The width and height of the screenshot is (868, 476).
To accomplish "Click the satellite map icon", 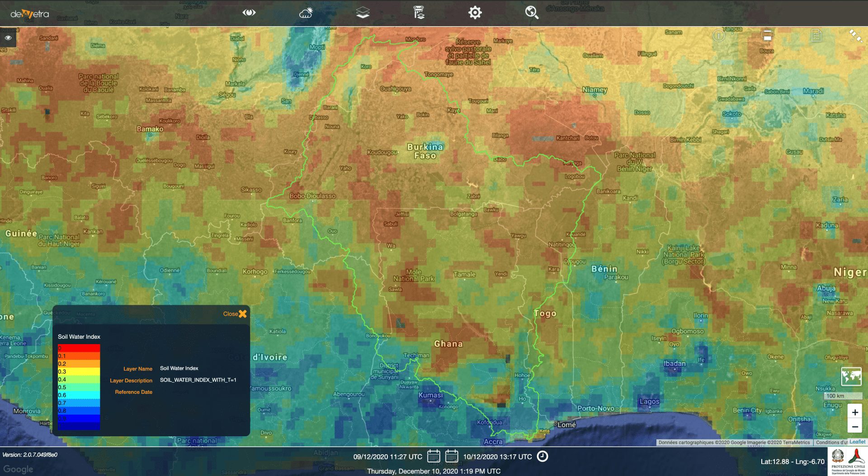I will click(855, 36).
